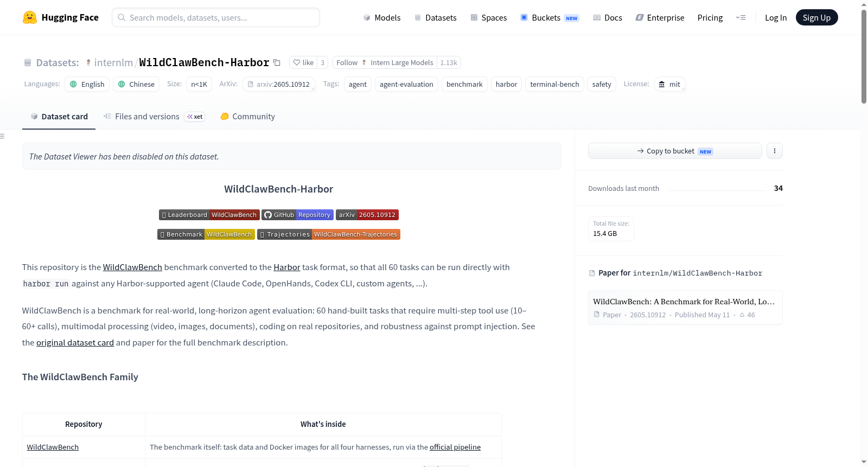Select the harbor tag
Viewport: 868px width, 467px height.
506,84
